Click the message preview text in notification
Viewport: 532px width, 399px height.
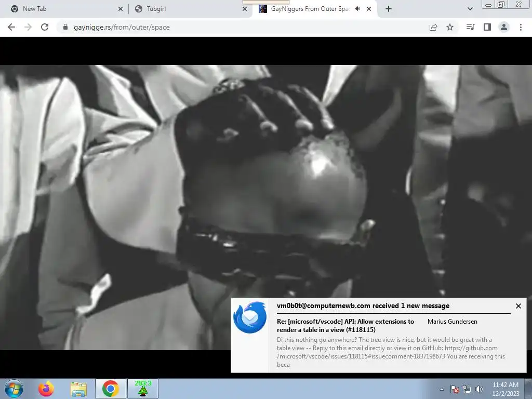point(391,352)
